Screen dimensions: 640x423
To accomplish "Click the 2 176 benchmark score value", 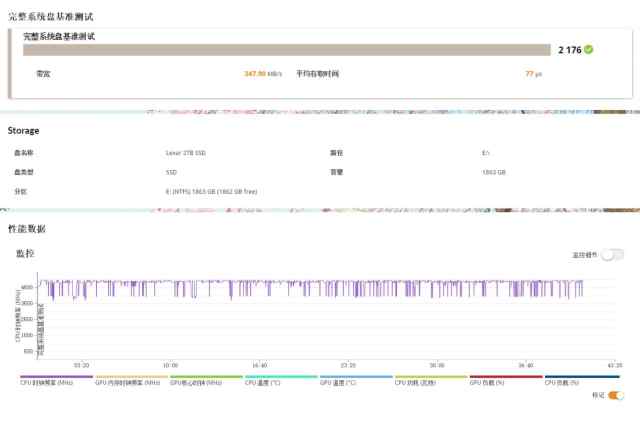I will coord(569,50).
